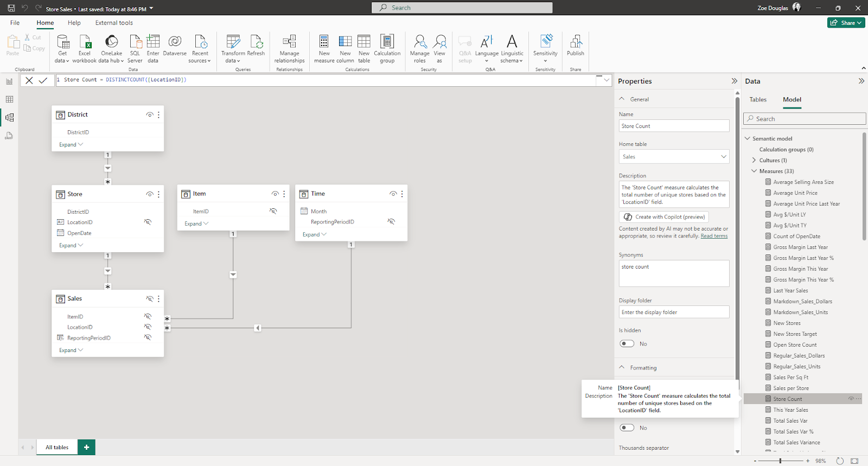The width and height of the screenshot is (868, 466).
Task: Switch to the Tables tab
Action: tap(758, 99)
